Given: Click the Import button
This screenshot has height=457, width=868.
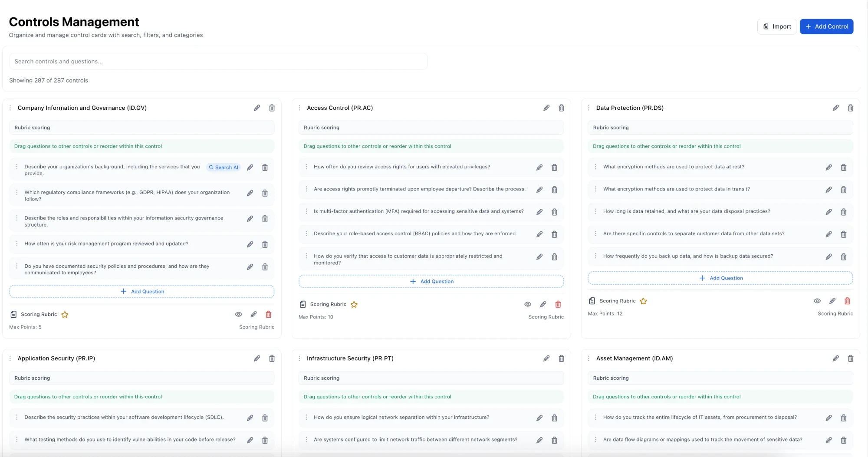Looking at the screenshot, I should 777,26.
